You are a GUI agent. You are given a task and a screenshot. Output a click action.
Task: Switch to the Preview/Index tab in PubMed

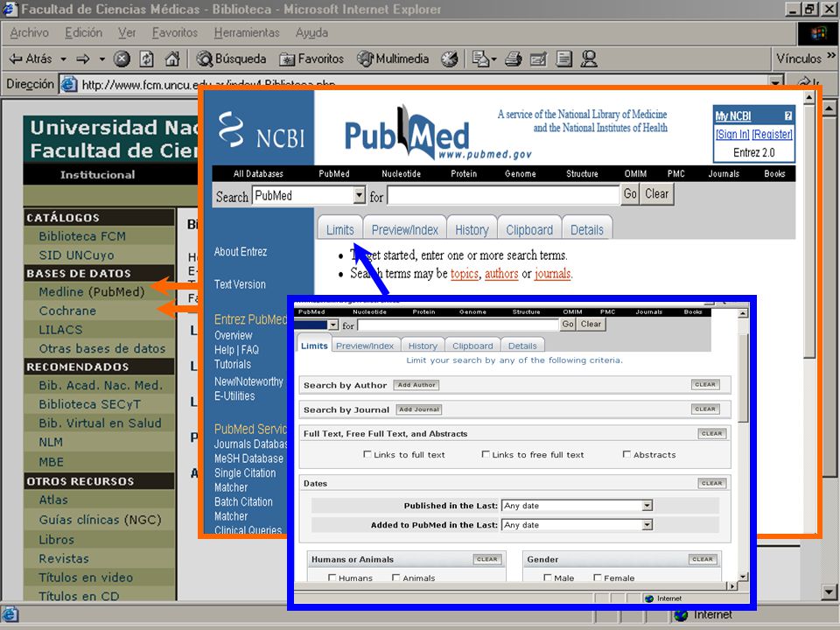[404, 230]
